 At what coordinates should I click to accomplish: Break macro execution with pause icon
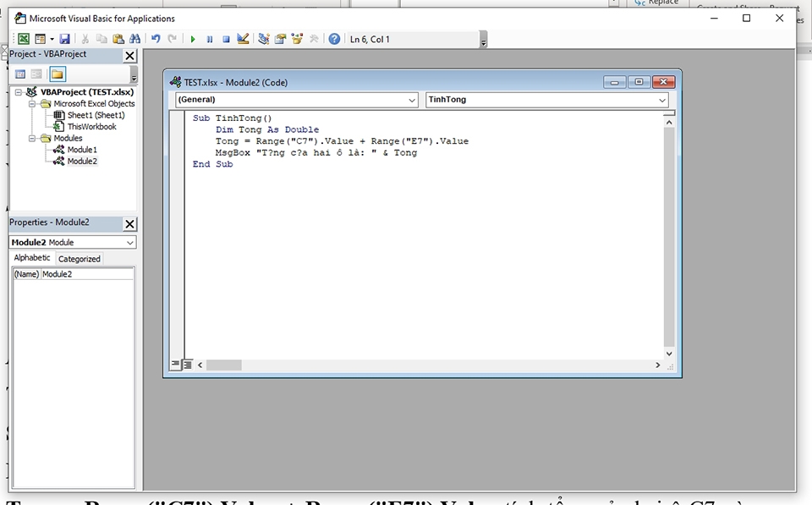tap(209, 39)
